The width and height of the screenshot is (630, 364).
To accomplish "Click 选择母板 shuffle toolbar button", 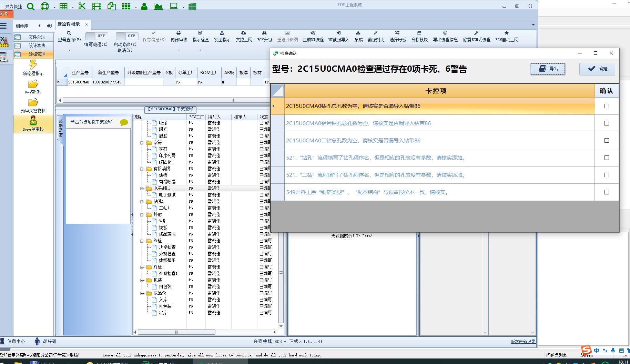I will tap(398, 36).
